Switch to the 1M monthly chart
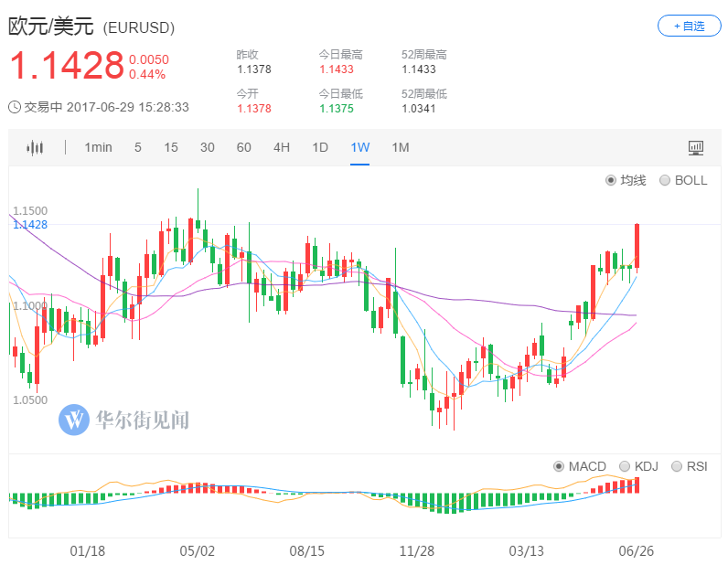This screenshot has height=575, width=728. 400,148
